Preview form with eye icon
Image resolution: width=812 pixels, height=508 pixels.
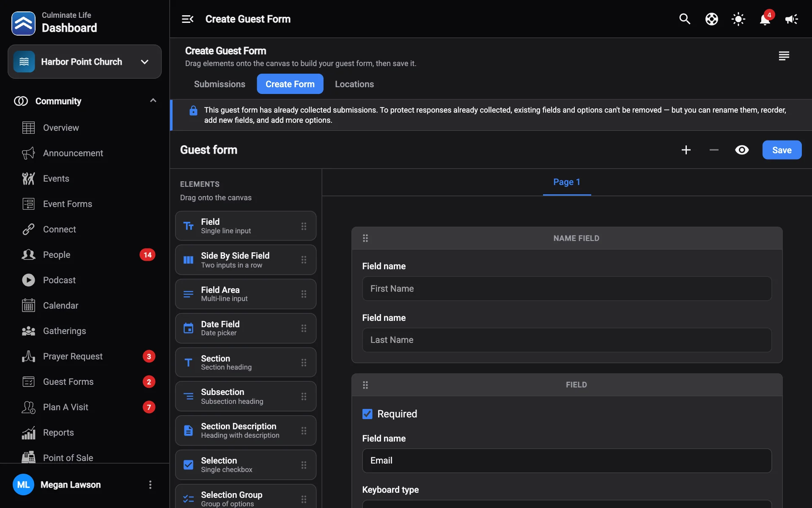tap(742, 150)
